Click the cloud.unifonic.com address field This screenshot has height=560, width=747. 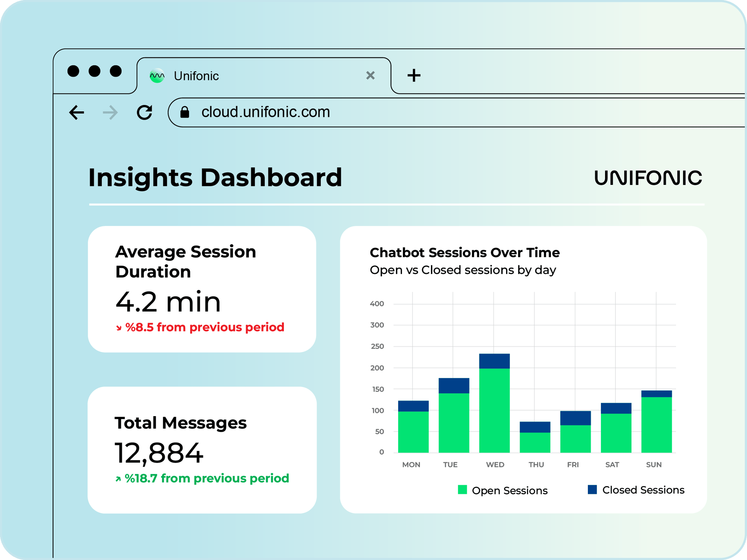[456, 112]
